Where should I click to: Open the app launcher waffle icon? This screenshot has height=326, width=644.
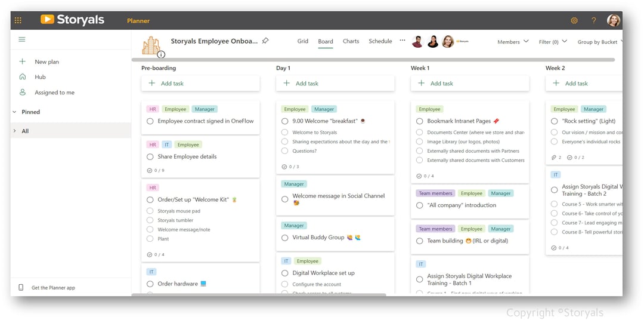click(x=18, y=20)
